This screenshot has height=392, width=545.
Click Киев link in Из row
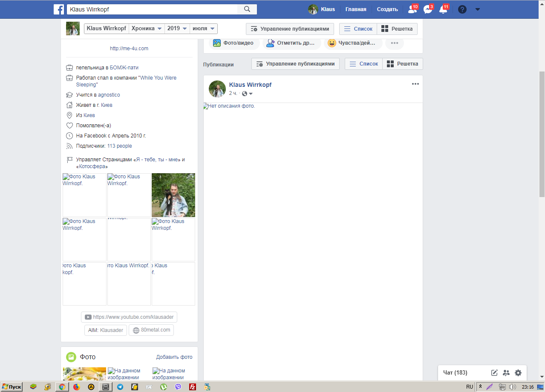pyautogui.click(x=89, y=115)
